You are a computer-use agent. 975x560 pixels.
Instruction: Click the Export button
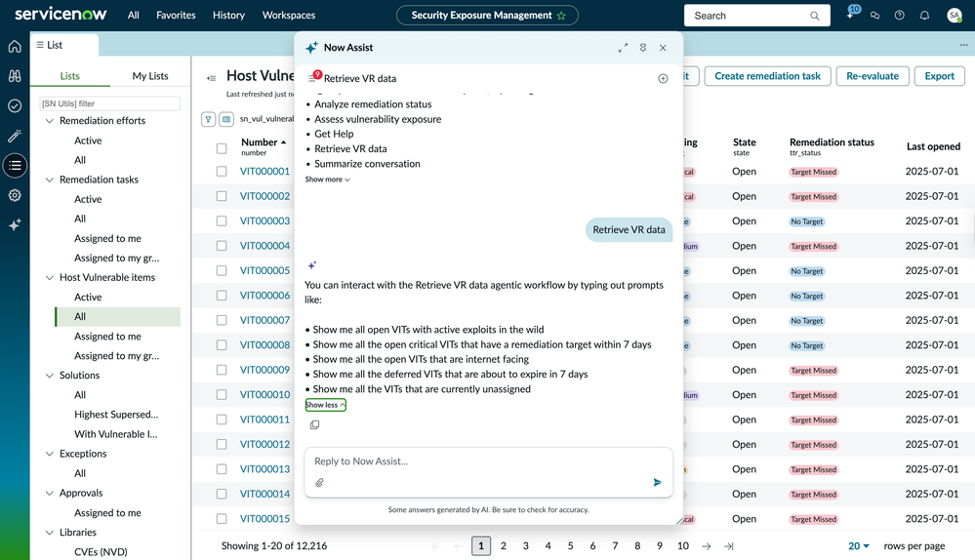click(939, 76)
